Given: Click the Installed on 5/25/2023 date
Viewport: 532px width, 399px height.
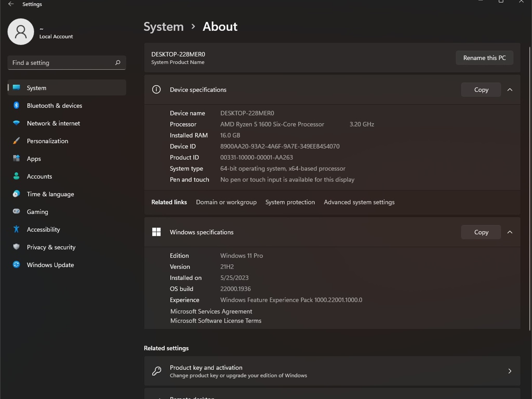Looking at the screenshot, I should (234, 278).
